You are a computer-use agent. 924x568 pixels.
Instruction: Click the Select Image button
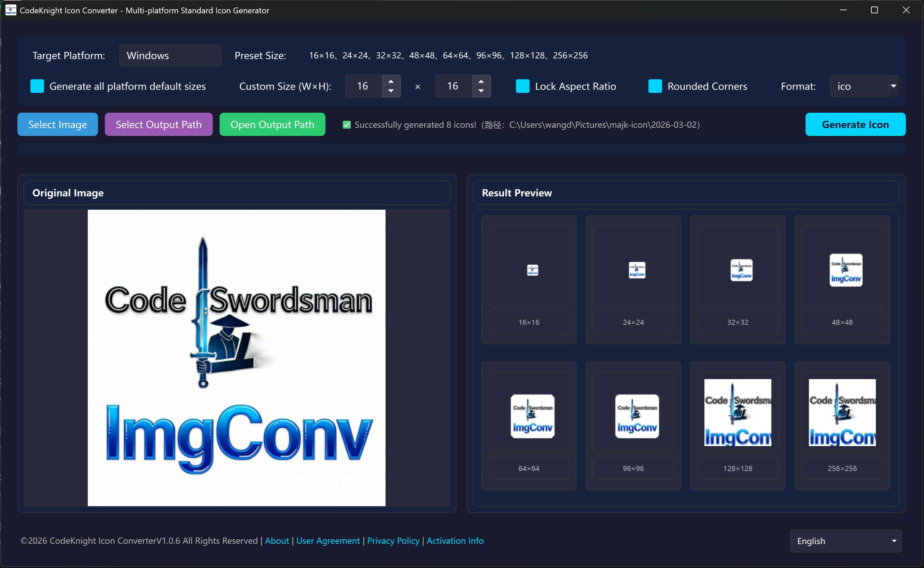pos(57,124)
